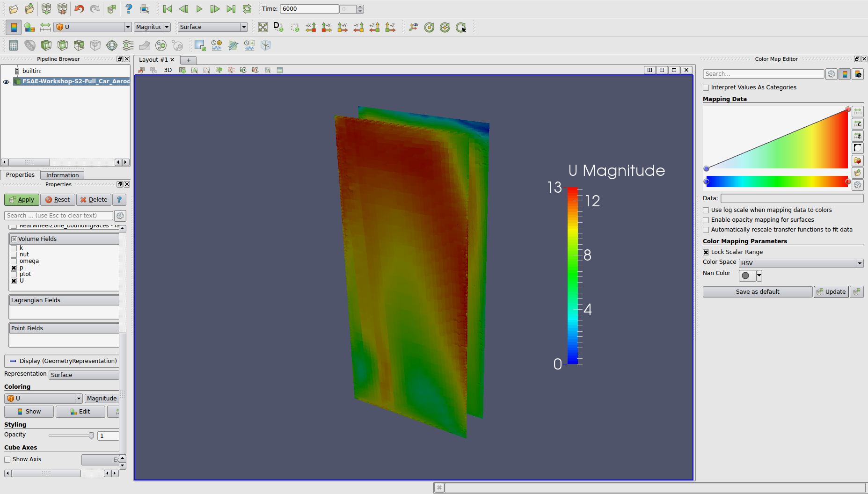Open the Magnitude component dropdown in toolbar
Viewport: 868px width, 494px height.
[x=153, y=27]
